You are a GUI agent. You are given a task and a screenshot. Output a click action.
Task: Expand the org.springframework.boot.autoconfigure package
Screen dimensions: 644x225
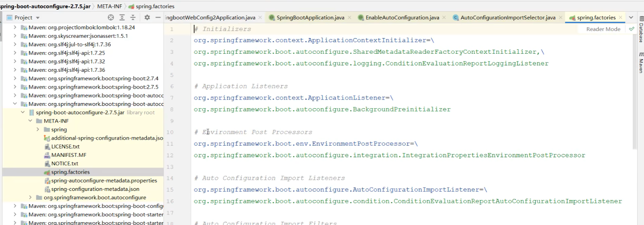click(30, 197)
